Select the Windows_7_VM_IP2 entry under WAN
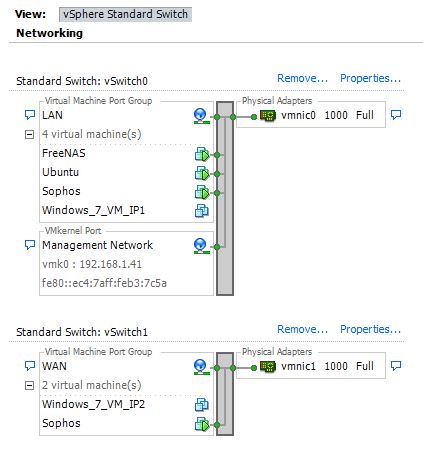The image size is (423, 460). (93, 404)
